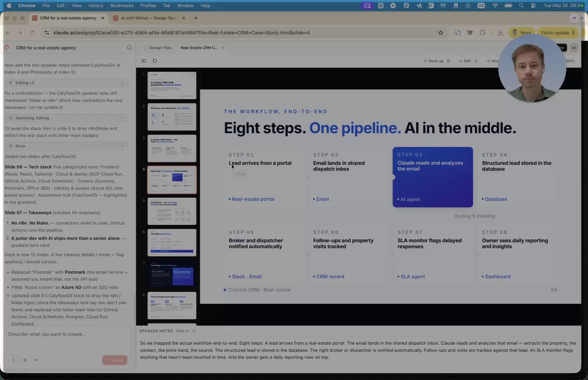The height and width of the screenshot is (380, 588).
Task: Select slide 8 thumbnail
Action: coord(172,306)
